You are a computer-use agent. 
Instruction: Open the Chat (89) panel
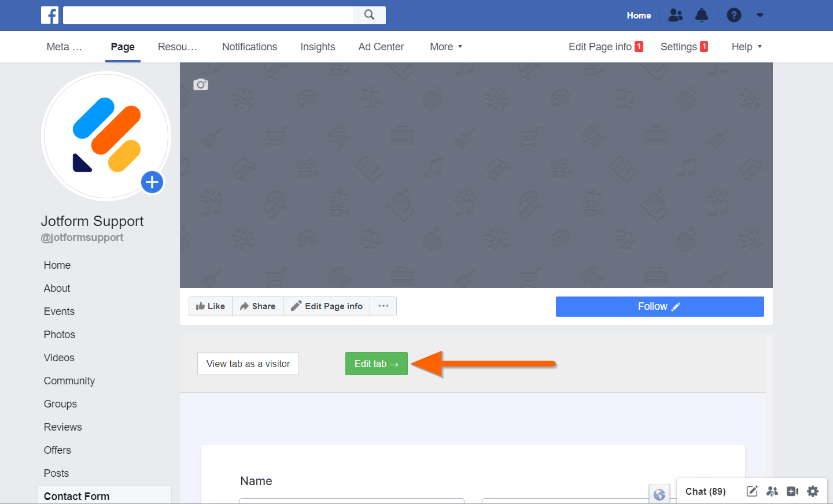coord(705,491)
